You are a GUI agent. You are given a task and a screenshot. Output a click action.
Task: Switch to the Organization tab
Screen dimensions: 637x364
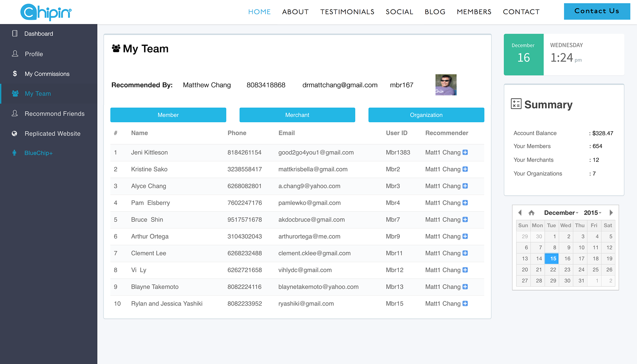tap(426, 115)
